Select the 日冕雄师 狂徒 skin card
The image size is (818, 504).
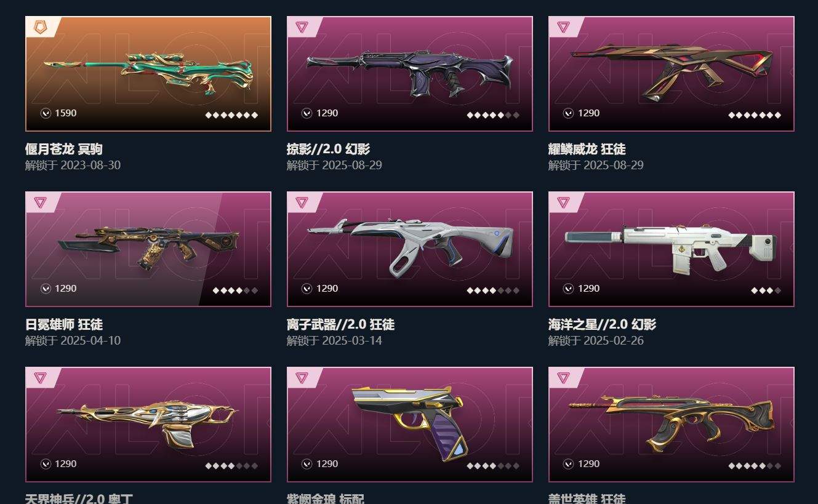[148, 249]
